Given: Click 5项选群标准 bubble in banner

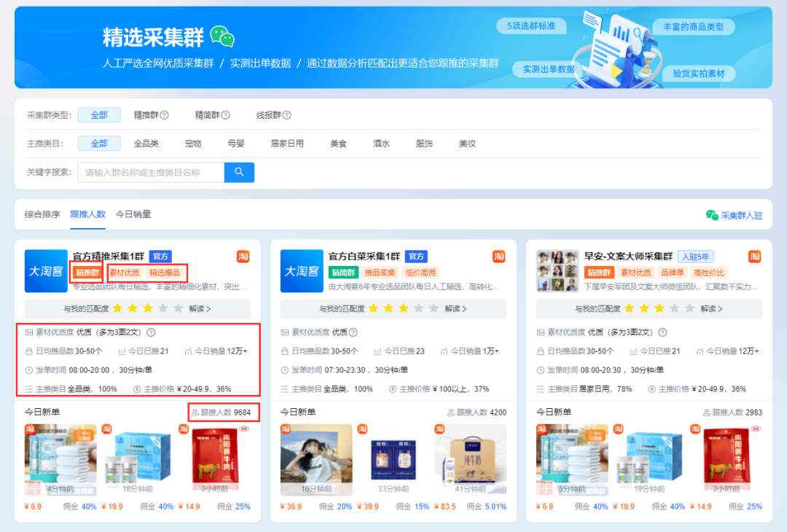Looking at the screenshot, I should 531,26.
